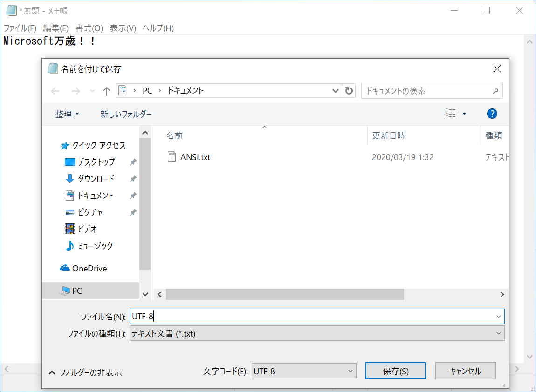Click キャンセル button
The height and width of the screenshot is (392, 536).
tap(465, 371)
